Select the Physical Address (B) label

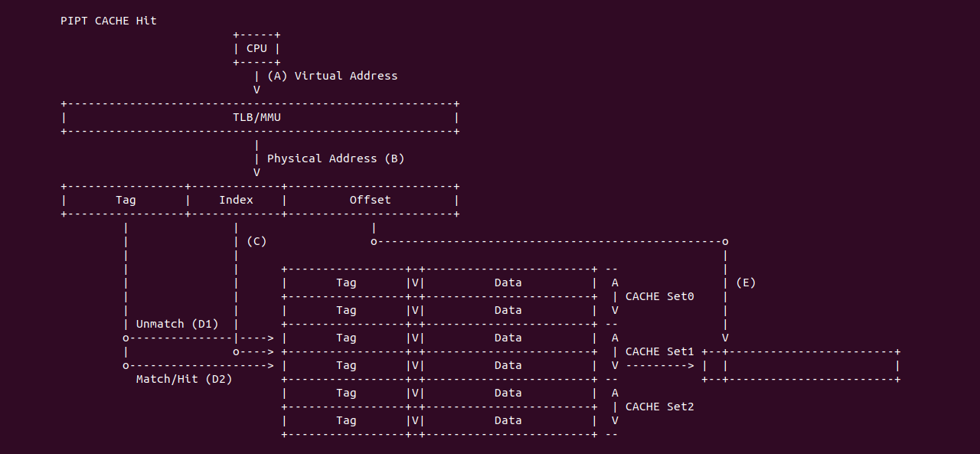click(335, 158)
